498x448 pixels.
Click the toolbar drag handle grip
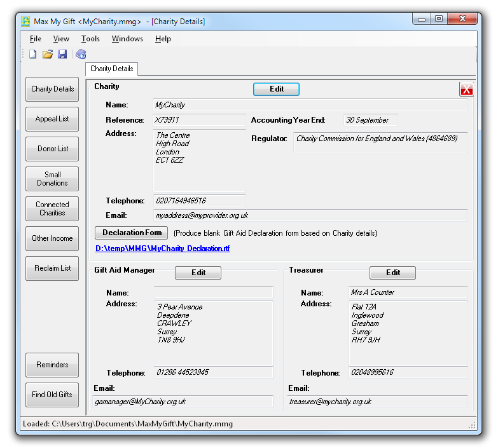[23, 54]
